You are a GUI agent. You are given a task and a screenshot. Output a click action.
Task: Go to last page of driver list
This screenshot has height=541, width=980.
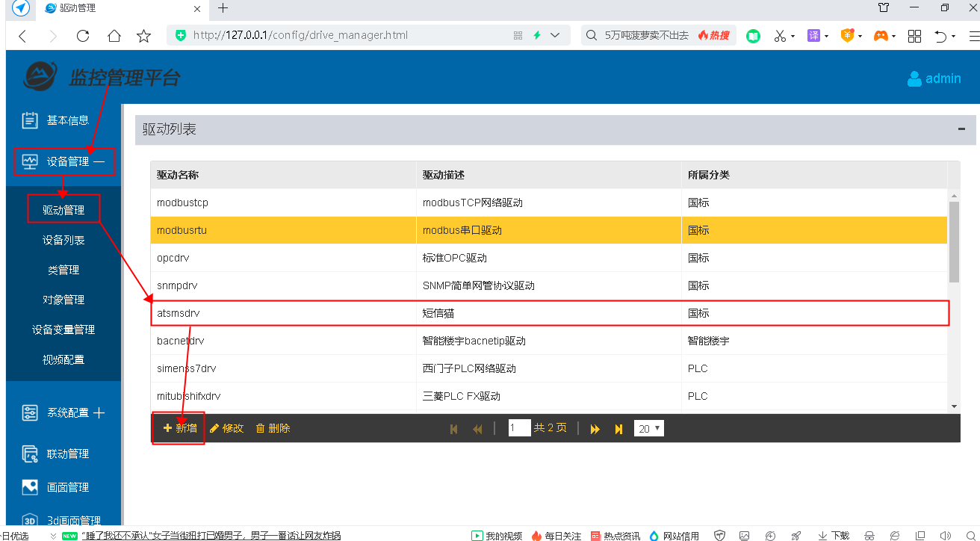coord(618,429)
